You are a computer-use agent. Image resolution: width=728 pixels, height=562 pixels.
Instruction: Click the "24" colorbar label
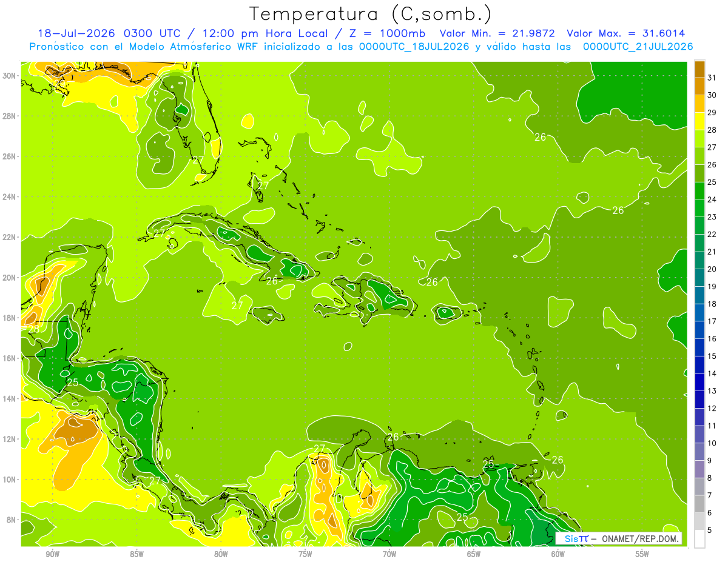(x=712, y=199)
